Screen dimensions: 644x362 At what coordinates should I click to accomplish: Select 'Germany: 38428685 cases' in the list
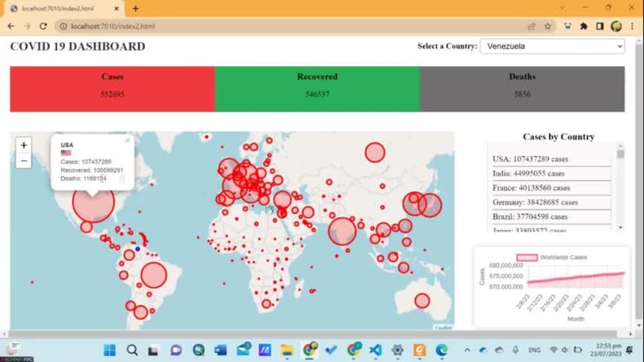click(551, 202)
